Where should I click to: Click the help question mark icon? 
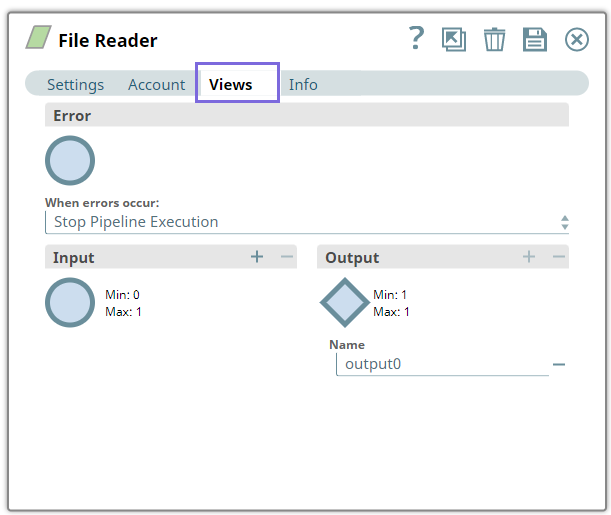(417, 39)
